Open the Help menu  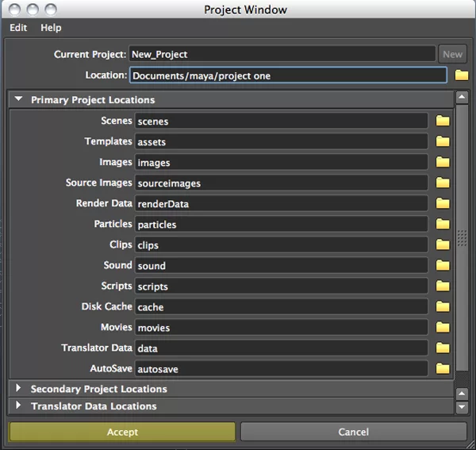tap(51, 28)
